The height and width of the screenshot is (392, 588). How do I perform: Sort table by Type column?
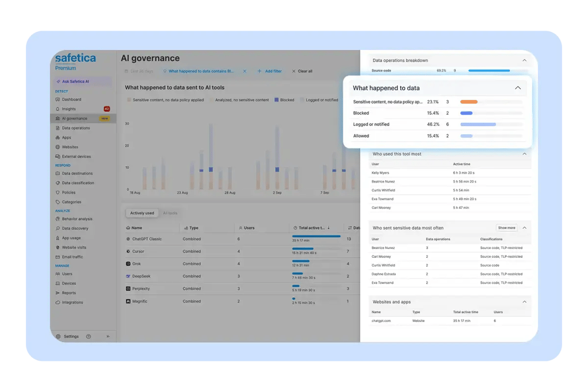point(191,228)
